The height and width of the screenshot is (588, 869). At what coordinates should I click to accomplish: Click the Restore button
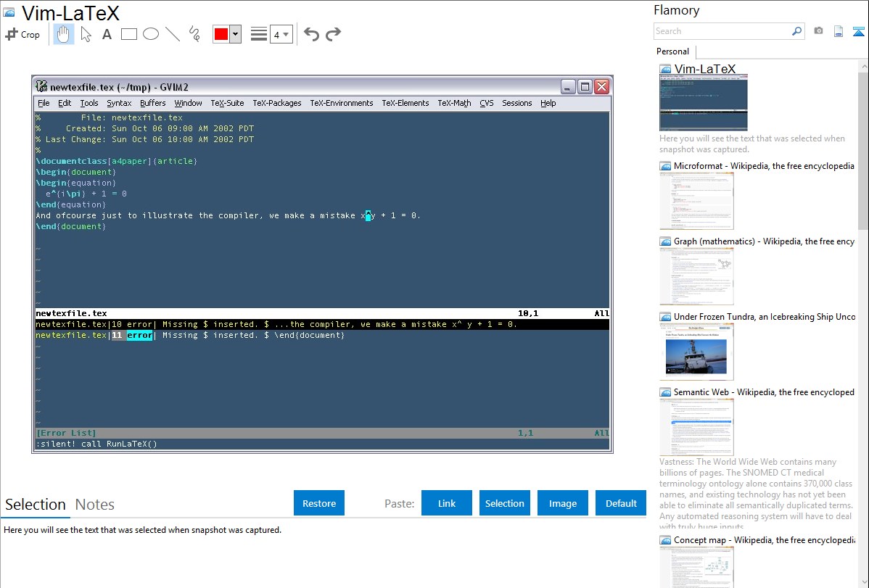319,503
